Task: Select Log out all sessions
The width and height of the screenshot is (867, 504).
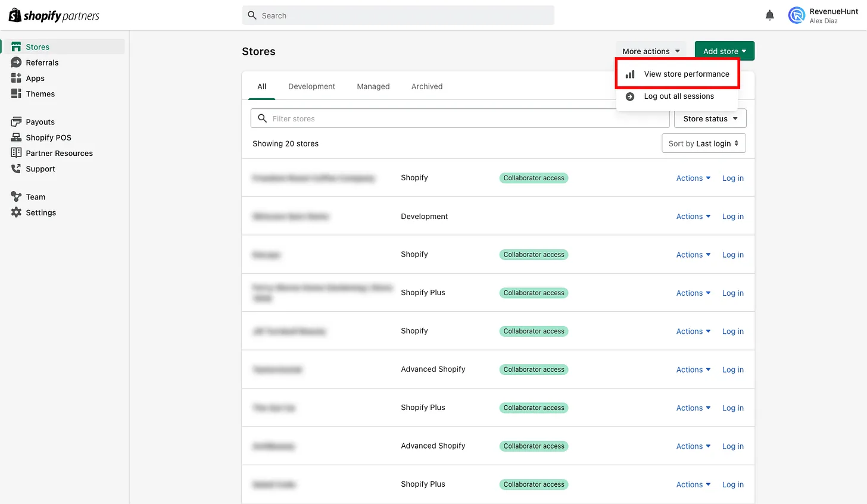Action: [678, 96]
